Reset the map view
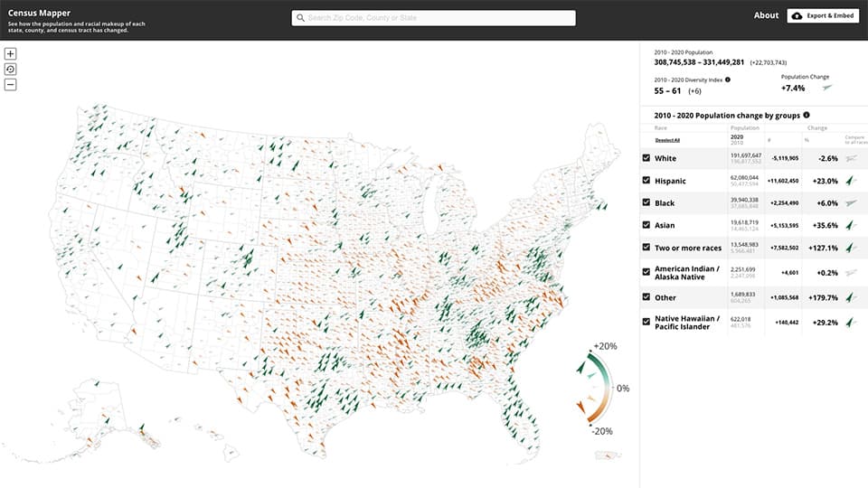The height and width of the screenshot is (488, 868). coord(10,69)
